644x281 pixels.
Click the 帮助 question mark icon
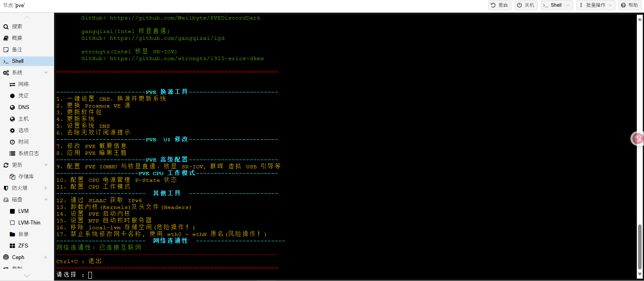tap(623, 5)
